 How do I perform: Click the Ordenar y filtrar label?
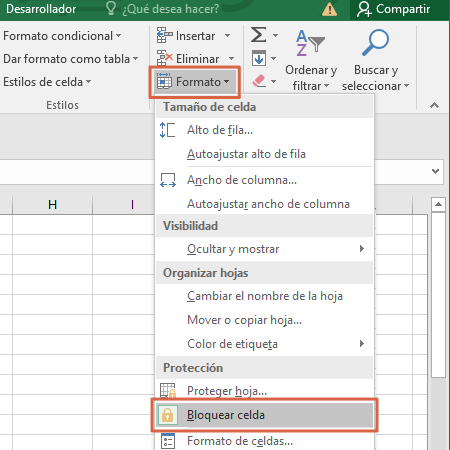tap(311, 78)
